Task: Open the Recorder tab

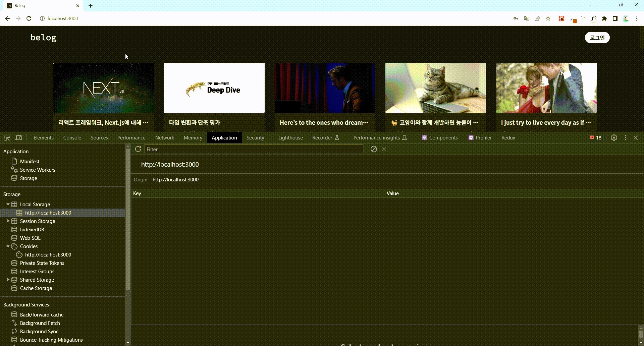Action: point(326,138)
